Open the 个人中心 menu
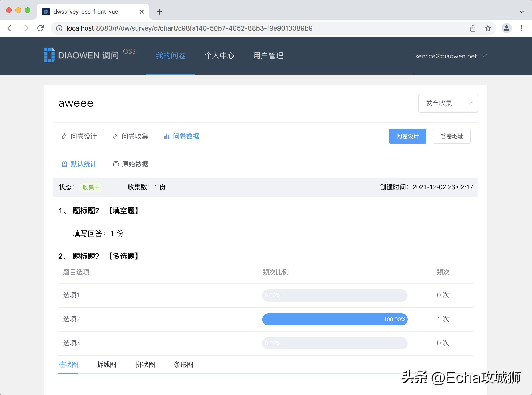The width and height of the screenshot is (532, 395). pyautogui.click(x=219, y=56)
